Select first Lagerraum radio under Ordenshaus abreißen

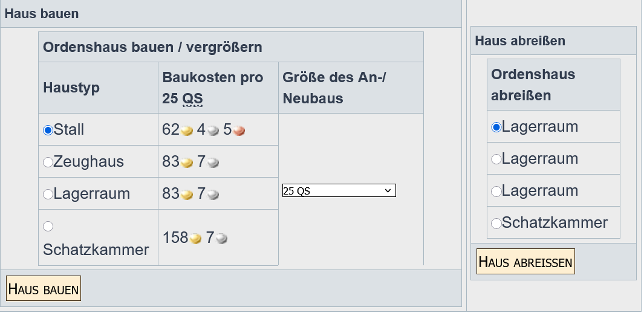[x=496, y=127]
